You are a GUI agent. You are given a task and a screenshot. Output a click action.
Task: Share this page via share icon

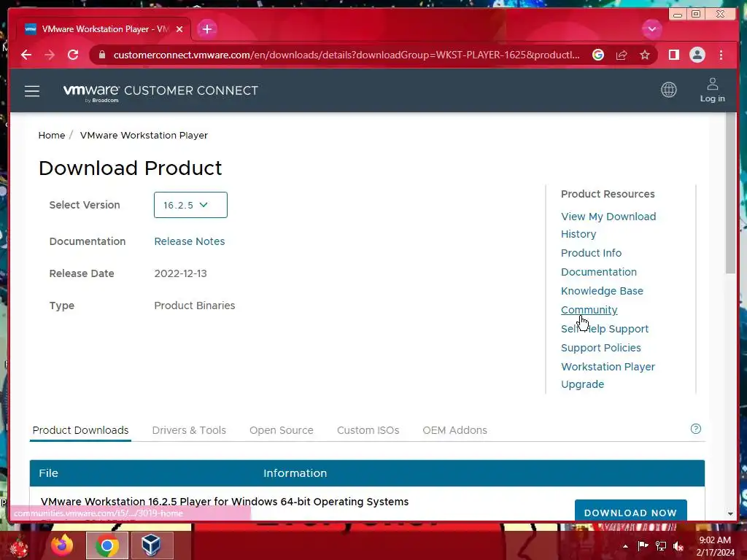(622, 55)
